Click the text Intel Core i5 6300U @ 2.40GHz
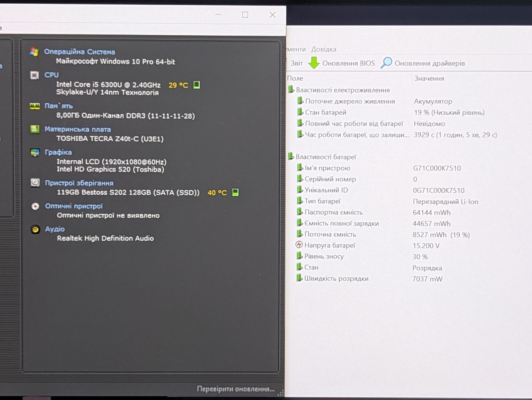The height and width of the screenshot is (400, 532). pos(108,84)
